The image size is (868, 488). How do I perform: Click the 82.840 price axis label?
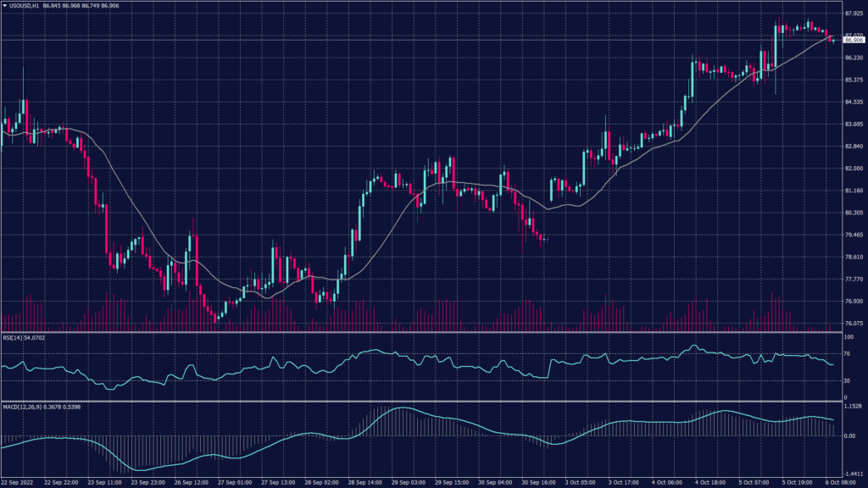853,147
